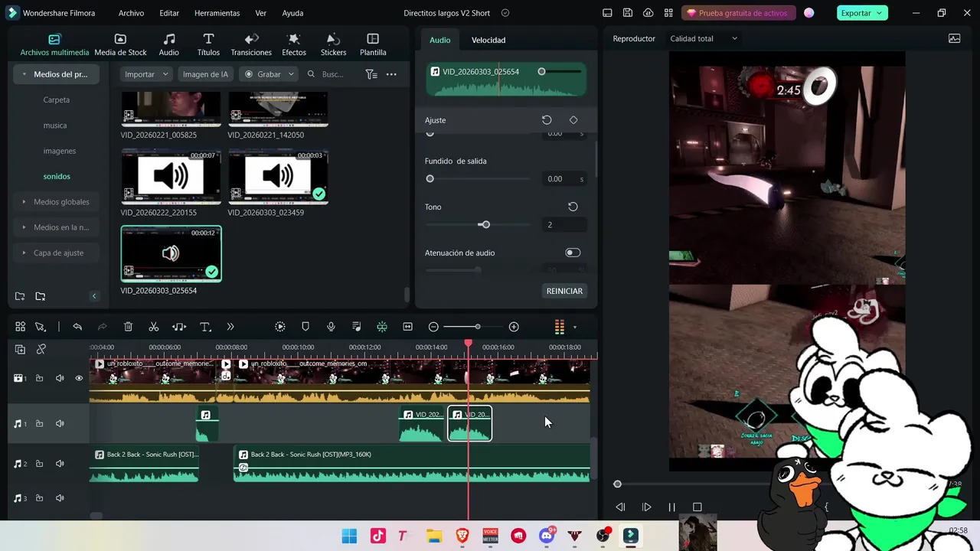Click the undo arrow in timeline toolbar
Image resolution: width=980 pixels, height=551 pixels.
tap(77, 327)
